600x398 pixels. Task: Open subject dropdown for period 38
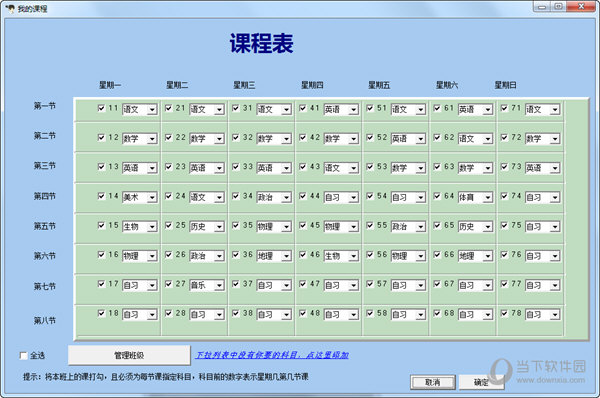click(287, 315)
